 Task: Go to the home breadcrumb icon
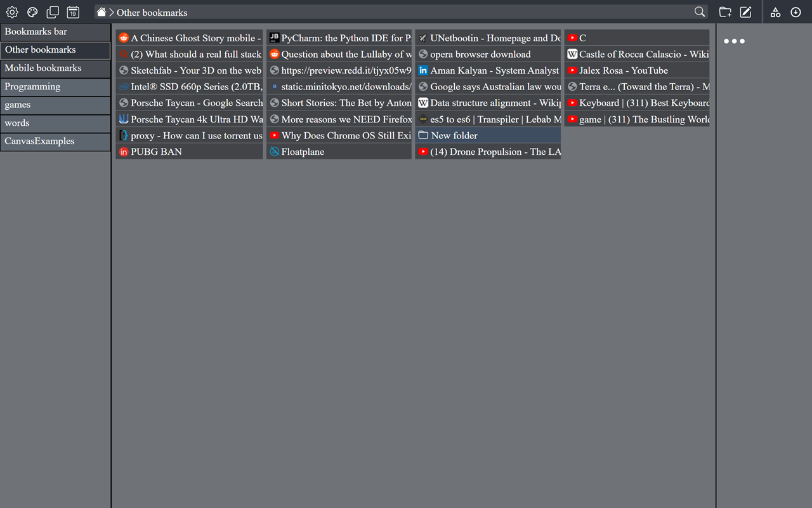pyautogui.click(x=101, y=12)
